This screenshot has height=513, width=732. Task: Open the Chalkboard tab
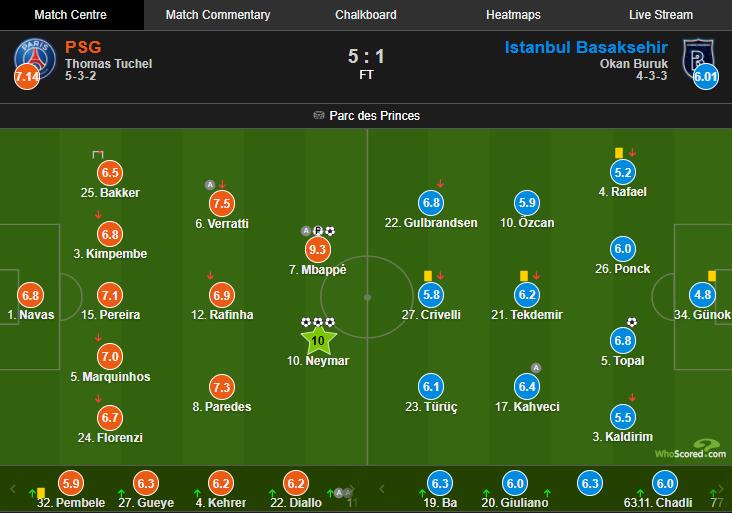pyautogui.click(x=366, y=15)
